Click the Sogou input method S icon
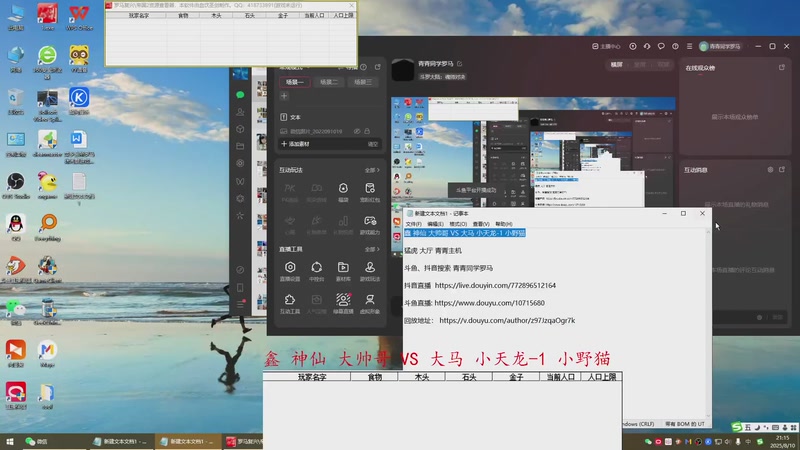 pyautogui.click(x=736, y=427)
